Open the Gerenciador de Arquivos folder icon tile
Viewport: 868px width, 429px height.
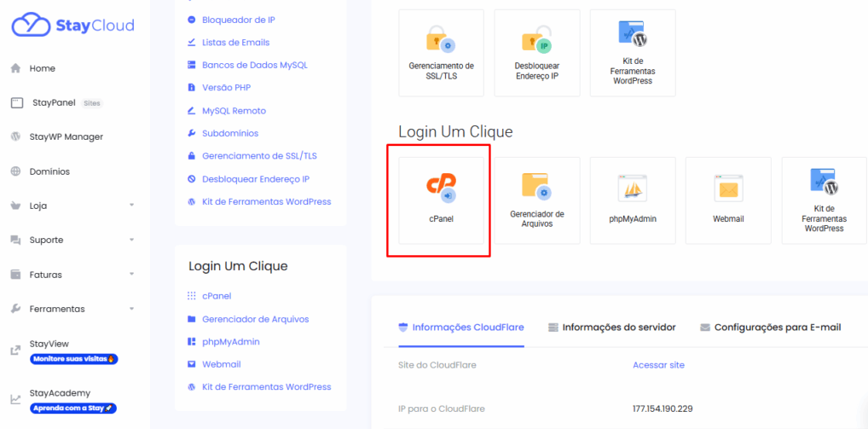coord(537,200)
